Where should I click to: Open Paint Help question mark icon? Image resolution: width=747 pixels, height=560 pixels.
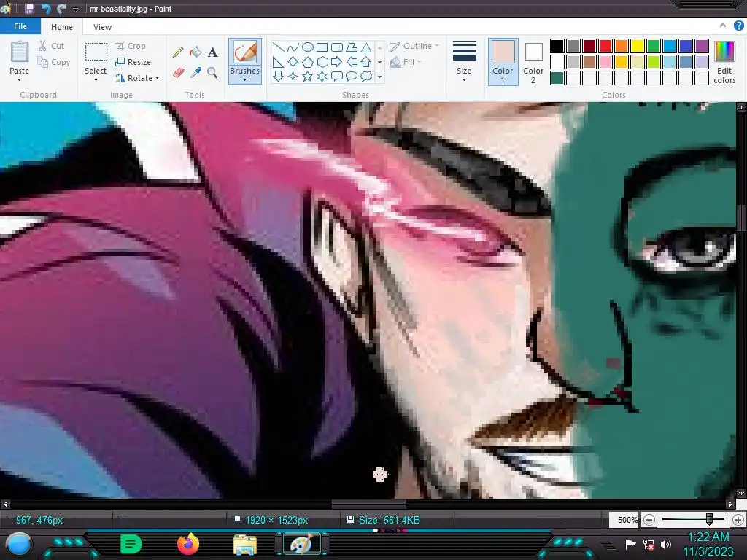738,26
